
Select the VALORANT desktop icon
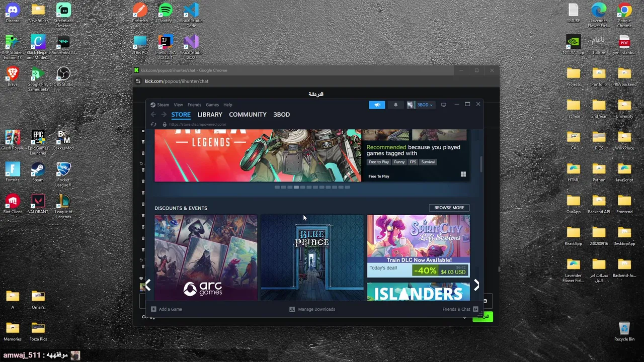tap(38, 204)
